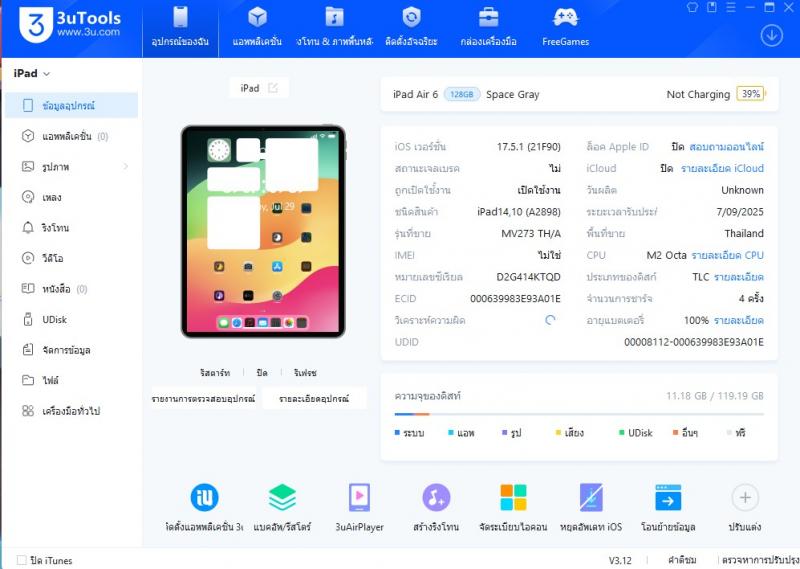Open รายงานการตรวจสอบอุปกรณ์ report

[x=204, y=399]
